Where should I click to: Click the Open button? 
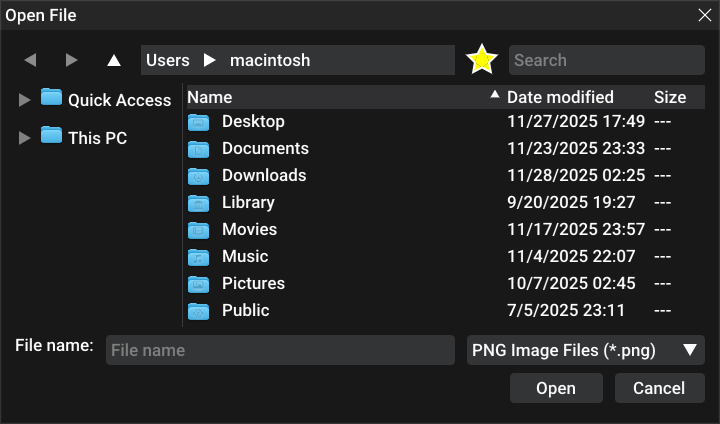(556, 388)
